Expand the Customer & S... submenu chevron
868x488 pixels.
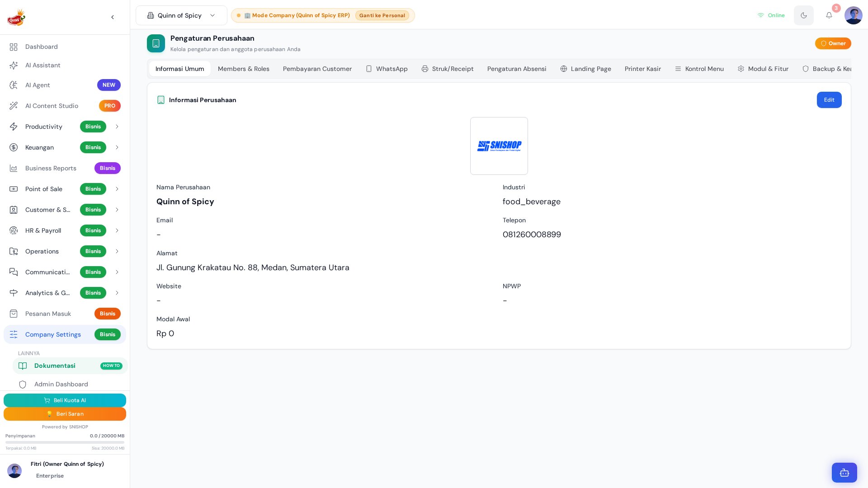pos(117,210)
